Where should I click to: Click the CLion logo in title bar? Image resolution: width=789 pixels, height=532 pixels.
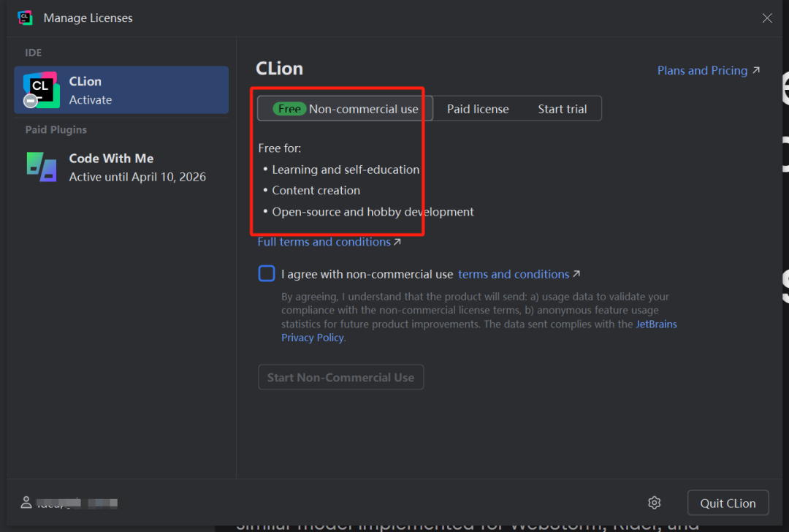[25, 18]
